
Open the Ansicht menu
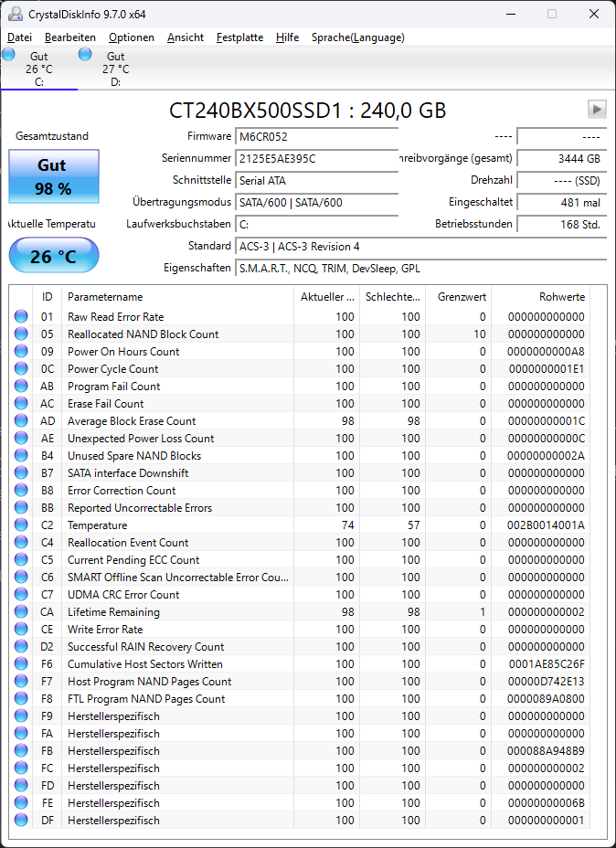click(186, 37)
